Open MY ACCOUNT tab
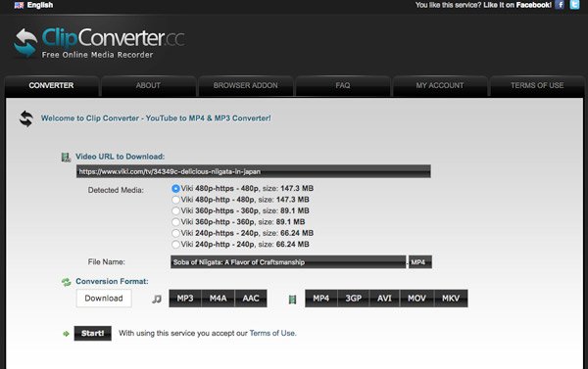Image resolution: width=588 pixels, height=369 pixels. (x=440, y=86)
